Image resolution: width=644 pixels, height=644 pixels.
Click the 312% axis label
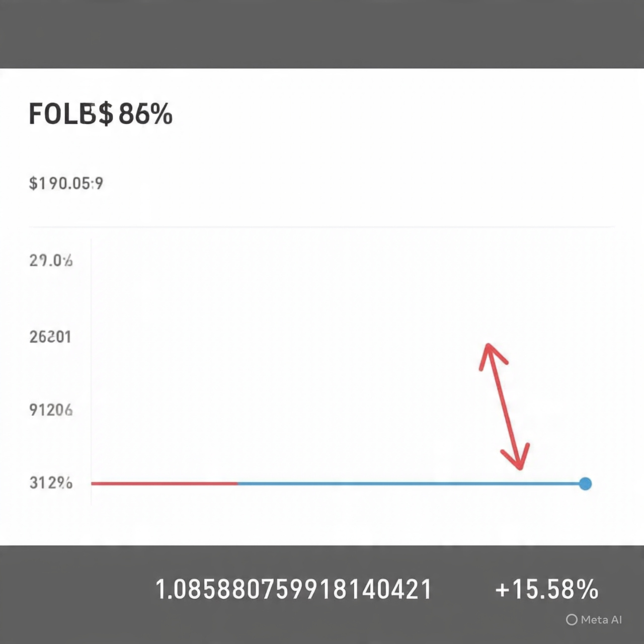[51, 483]
